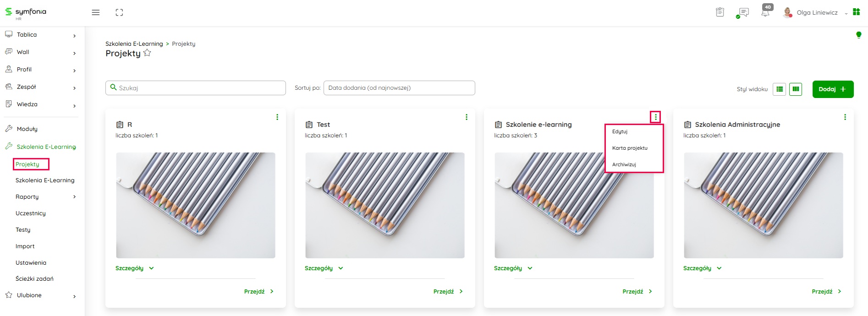Open the clipboard tasks icon in header
This screenshot has width=868, height=316.
(x=720, y=12)
